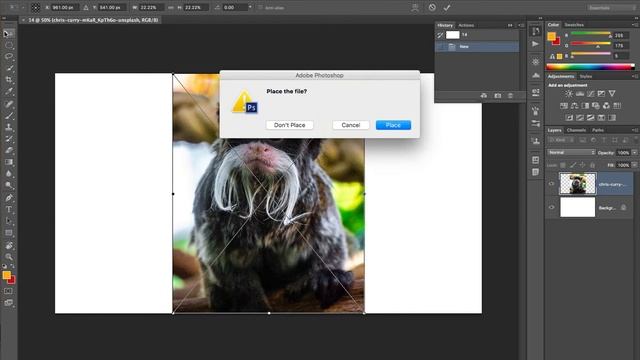
Task: Add Levels adjustment
Action: (x=580, y=94)
